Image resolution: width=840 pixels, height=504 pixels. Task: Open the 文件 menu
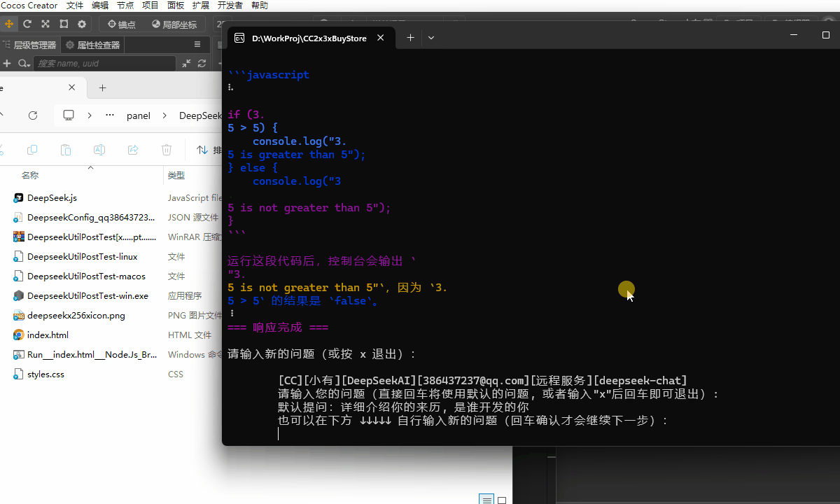click(x=75, y=5)
